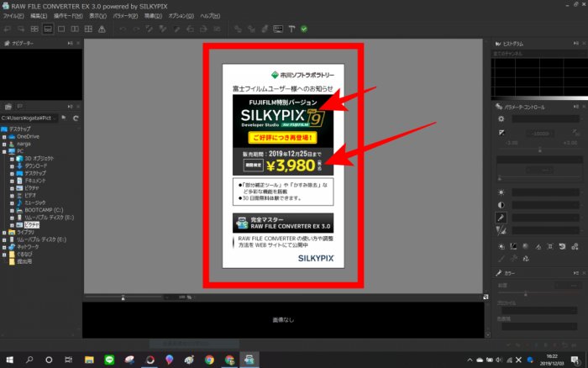Open the 完全マスター RAW FILE CONVERTER EX 3.0 banner
588x368 pixels.
283,223
